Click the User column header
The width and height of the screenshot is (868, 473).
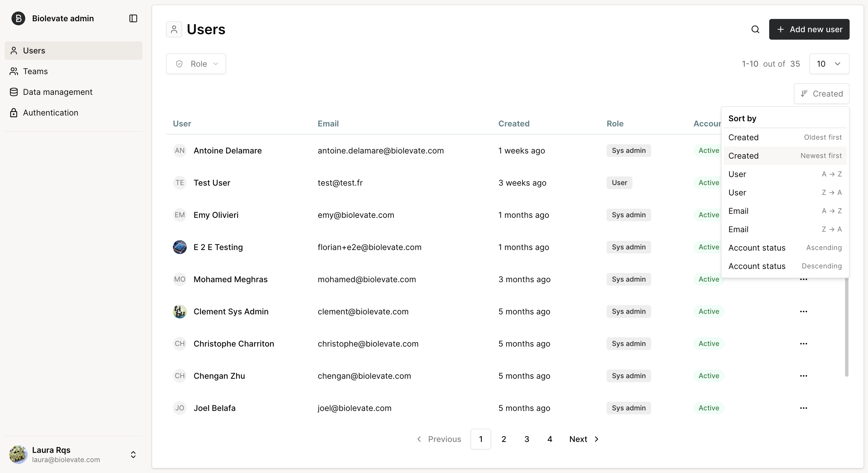(182, 123)
